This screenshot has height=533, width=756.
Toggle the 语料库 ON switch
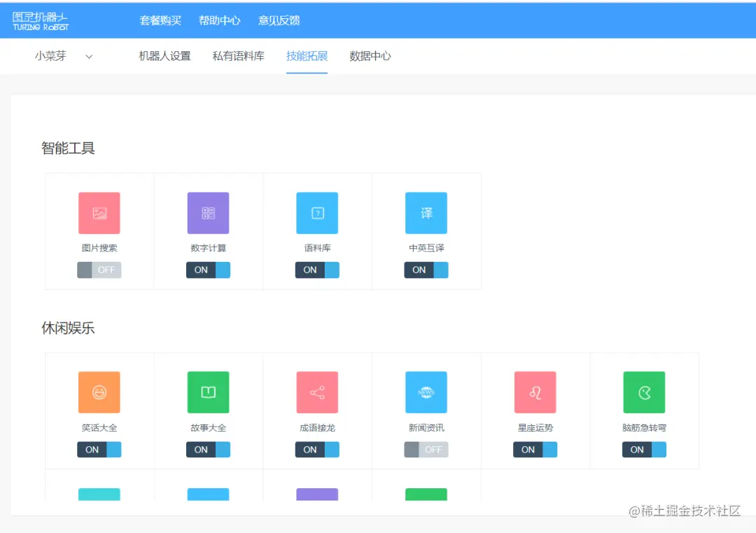(317, 270)
